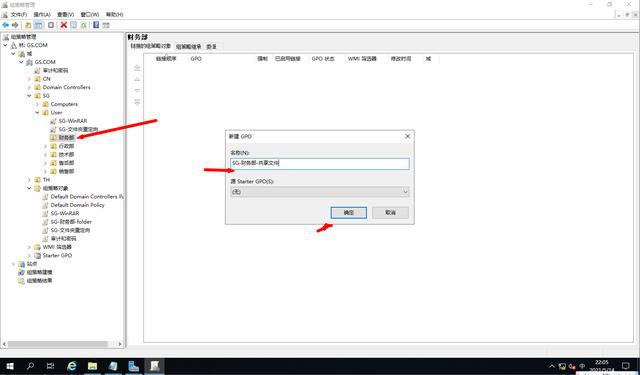Click the Up one level folder icon
The image size is (640, 375).
(x=28, y=25)
